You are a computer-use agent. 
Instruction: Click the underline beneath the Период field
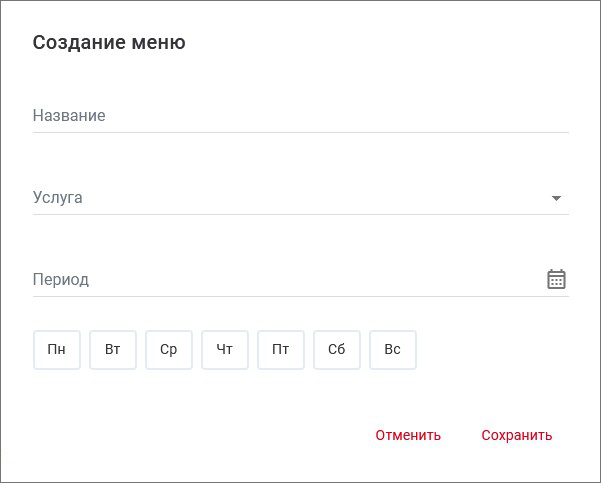(x=300, y=296)
